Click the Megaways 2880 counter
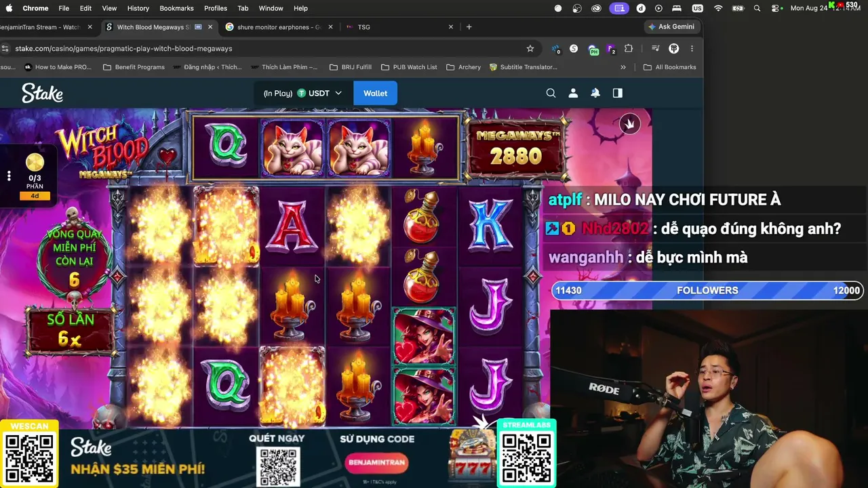Screen dimensions: 868x488 click(x=516, y=148)
